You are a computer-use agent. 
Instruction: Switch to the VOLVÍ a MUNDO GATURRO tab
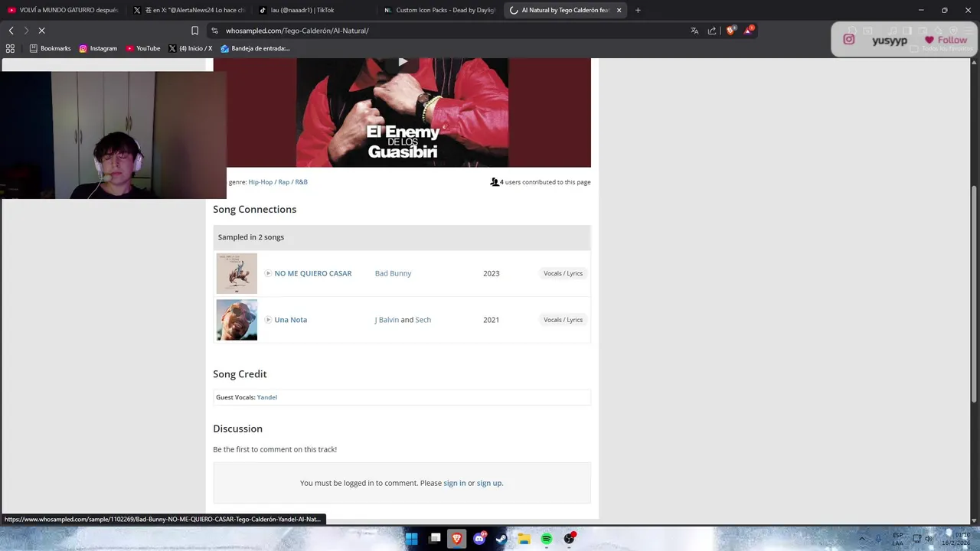click(63, 10)
